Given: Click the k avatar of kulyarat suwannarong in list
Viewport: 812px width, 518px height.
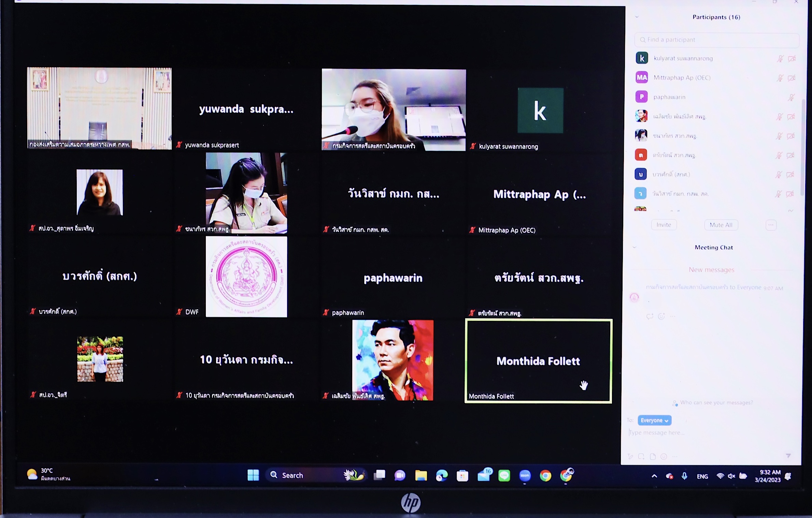Looking at the screenshot, I should click(642, 58).
